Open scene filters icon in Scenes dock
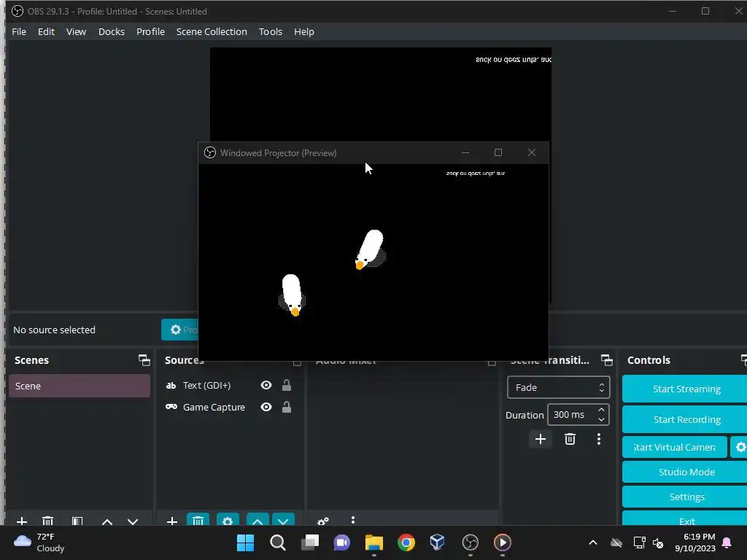 [77, 521]
